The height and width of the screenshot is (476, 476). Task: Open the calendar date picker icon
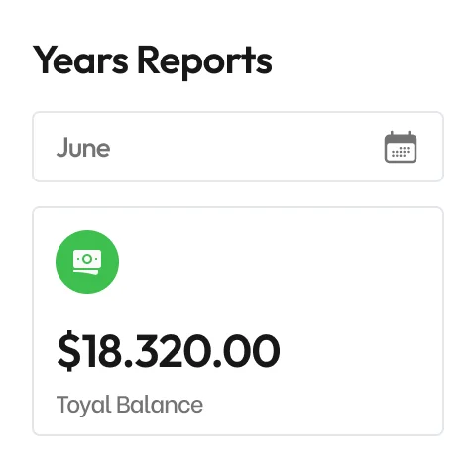click(401, 147)
